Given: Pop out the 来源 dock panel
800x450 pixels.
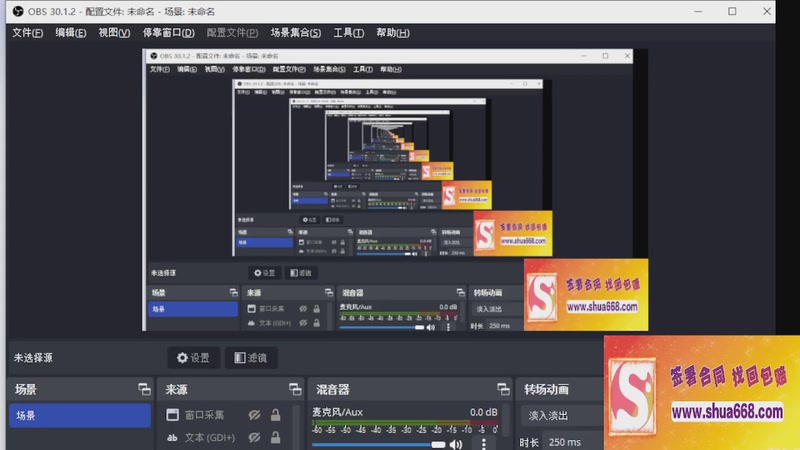Looking at the screenshot, I should point(295,390).
